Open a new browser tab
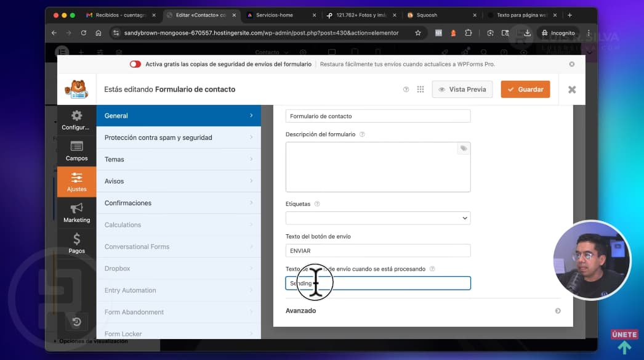This screenshot has height=360, width=644. (x=570, y=15)
